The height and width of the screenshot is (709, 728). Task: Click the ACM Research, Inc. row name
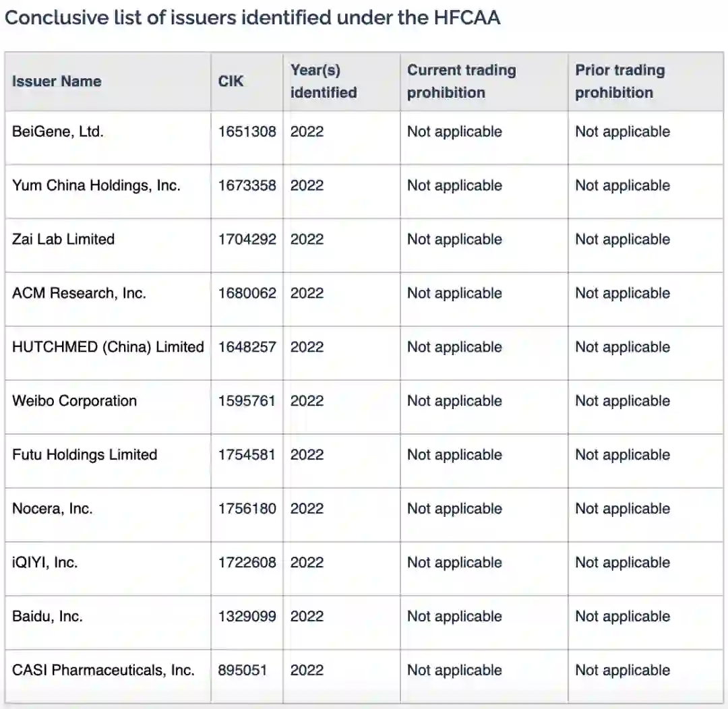click(79, 293)
